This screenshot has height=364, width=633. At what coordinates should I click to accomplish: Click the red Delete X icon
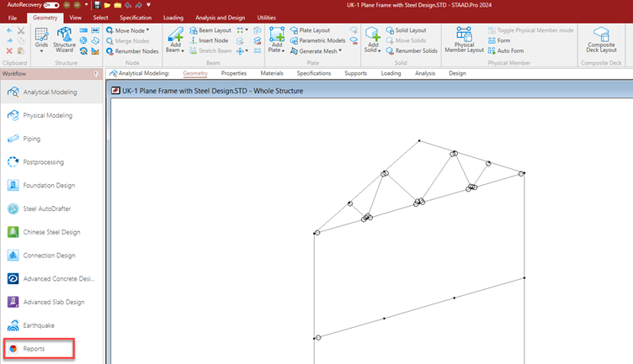(x=9, y=50)
